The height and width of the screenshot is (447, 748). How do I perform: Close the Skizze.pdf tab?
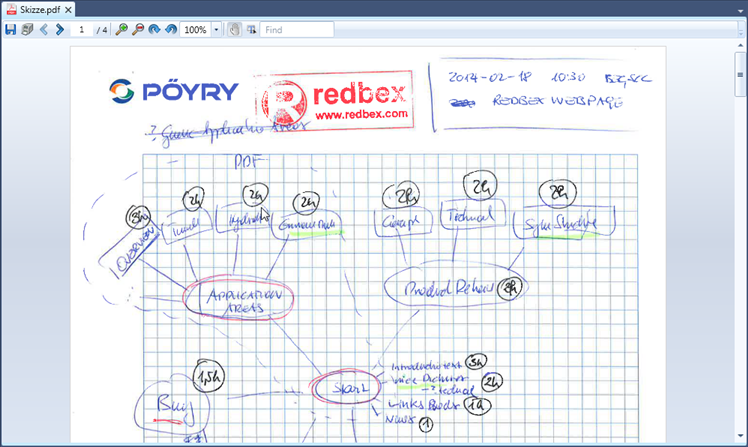(69, 9)
